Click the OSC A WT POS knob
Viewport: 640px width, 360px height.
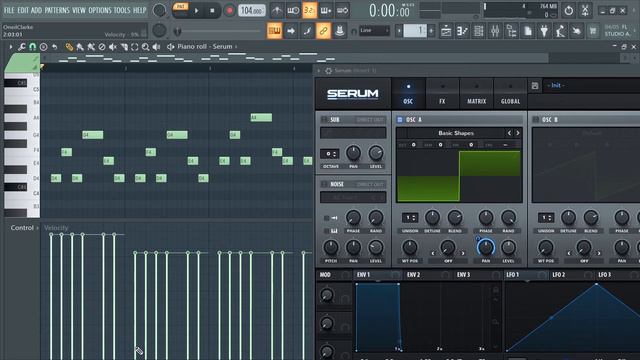tap(409, 247)
